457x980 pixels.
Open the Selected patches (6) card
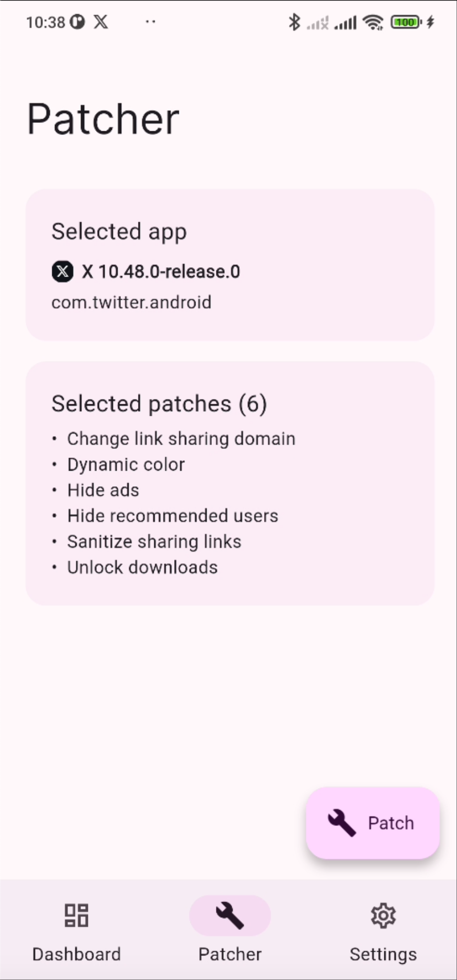(x=230, y=483)
